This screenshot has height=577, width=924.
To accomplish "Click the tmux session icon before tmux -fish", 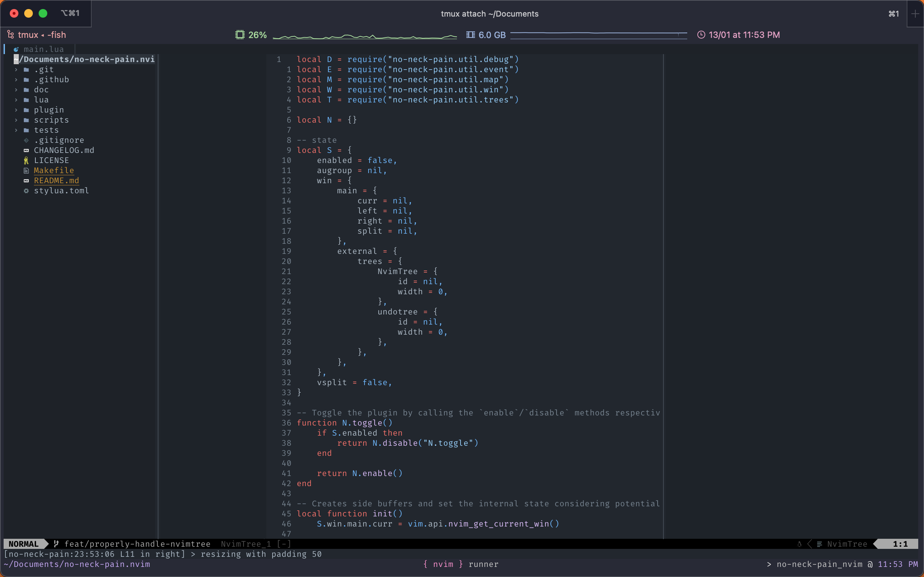I will (x=10, y=34).
